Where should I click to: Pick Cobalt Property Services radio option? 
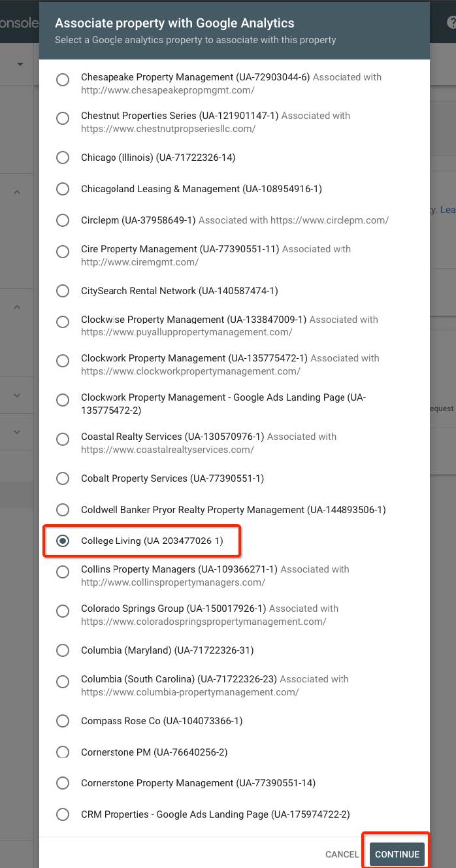63,478
